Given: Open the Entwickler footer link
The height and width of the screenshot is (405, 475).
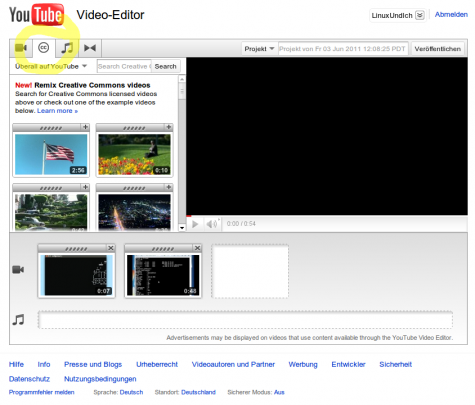Looking at the screenshot, I should (348, 364).
